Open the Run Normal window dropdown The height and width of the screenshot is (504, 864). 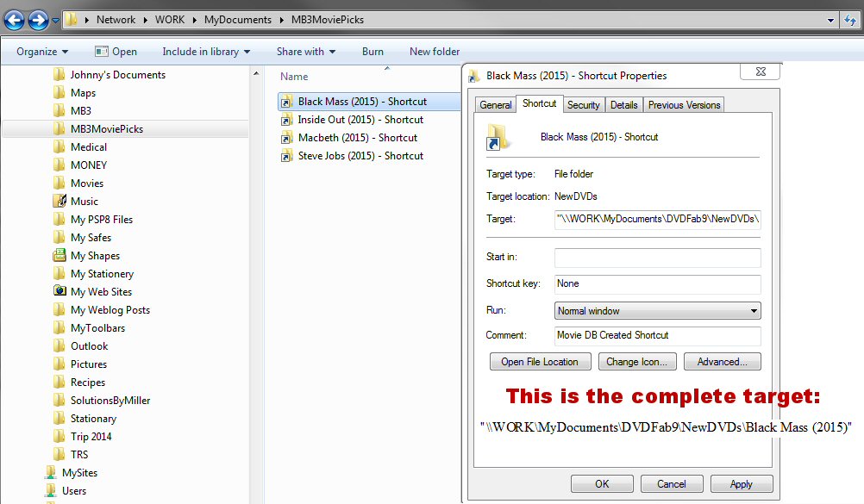[x=657, y=311]
